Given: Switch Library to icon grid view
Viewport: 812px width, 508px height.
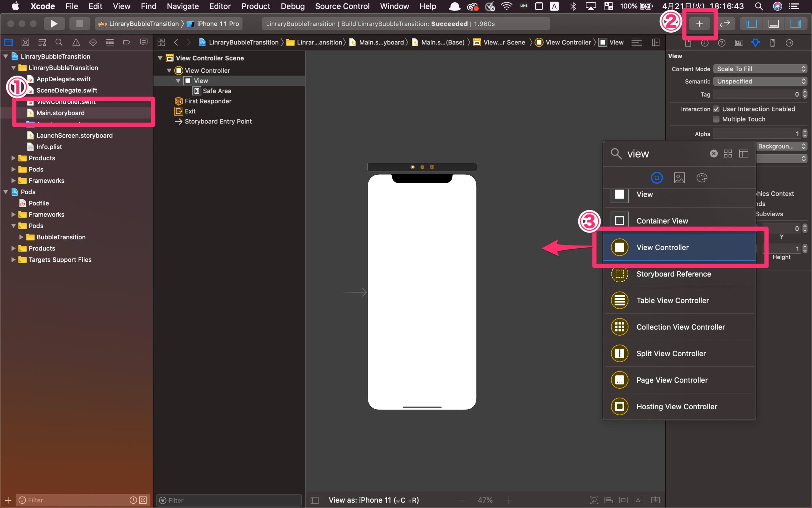Looking at the screenshot, I should (x=728, y=154).
